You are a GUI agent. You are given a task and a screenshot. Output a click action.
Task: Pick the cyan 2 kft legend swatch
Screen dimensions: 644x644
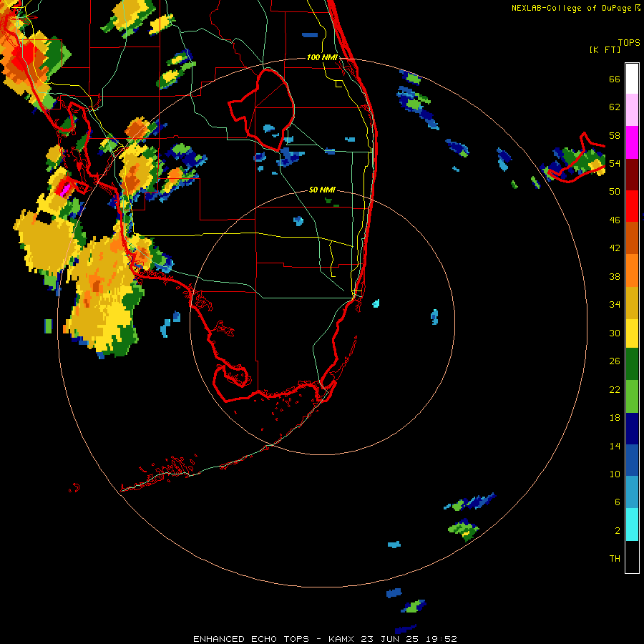(x=632, y=525)
